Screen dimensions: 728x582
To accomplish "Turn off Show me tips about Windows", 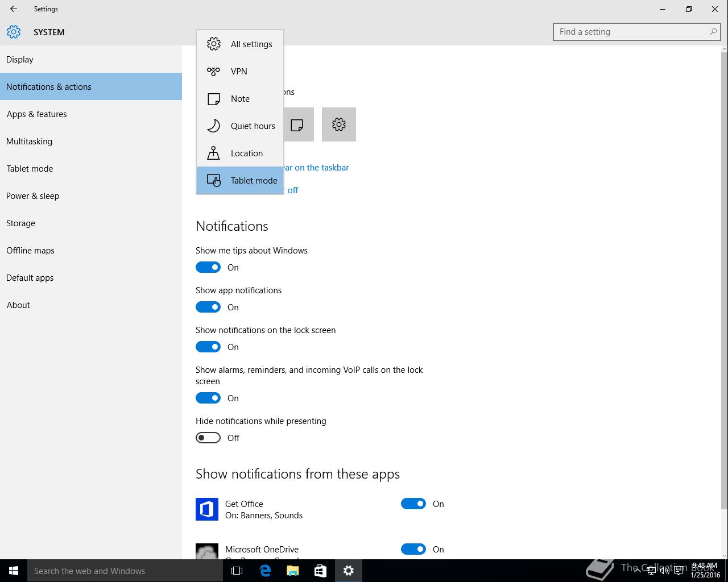I will coord(208,267).
